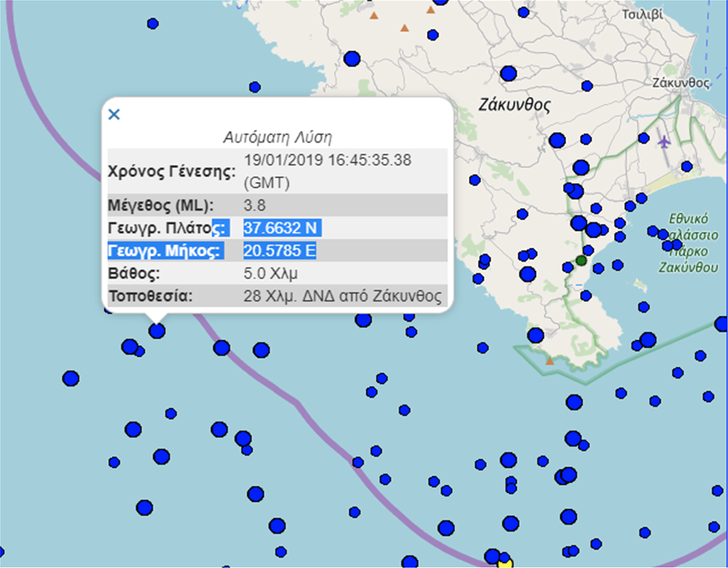Click the magnitude value 3.8
This screenshot has height=568, width=728.
[x=255, y=205]
